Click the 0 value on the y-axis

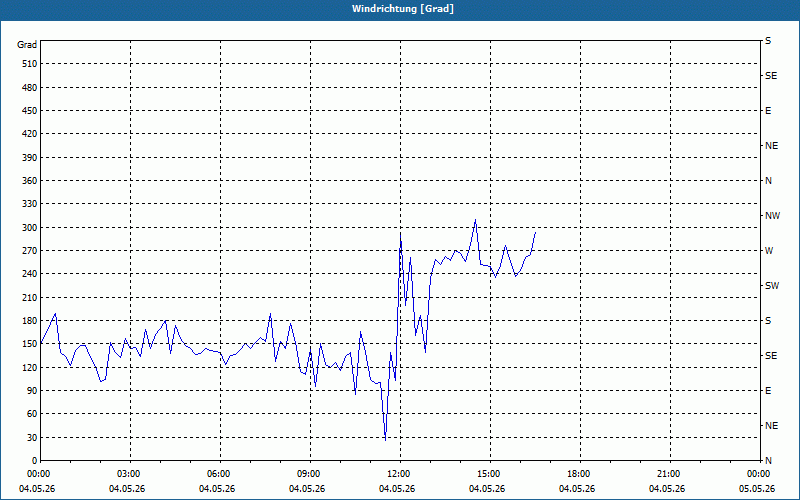pyautogui.click(x=34, y=461)
